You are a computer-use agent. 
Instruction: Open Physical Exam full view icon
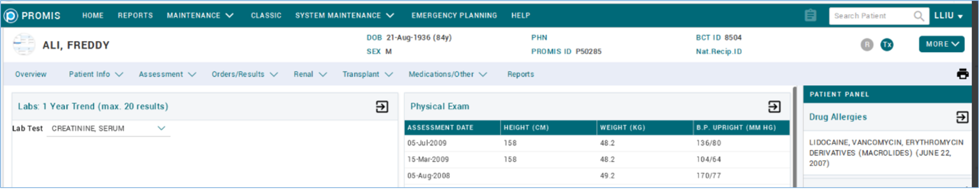pyautogui.click(x=774, y=107)
